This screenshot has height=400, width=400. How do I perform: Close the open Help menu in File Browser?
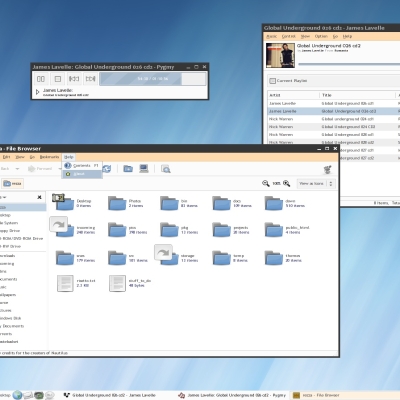(69, 157)
